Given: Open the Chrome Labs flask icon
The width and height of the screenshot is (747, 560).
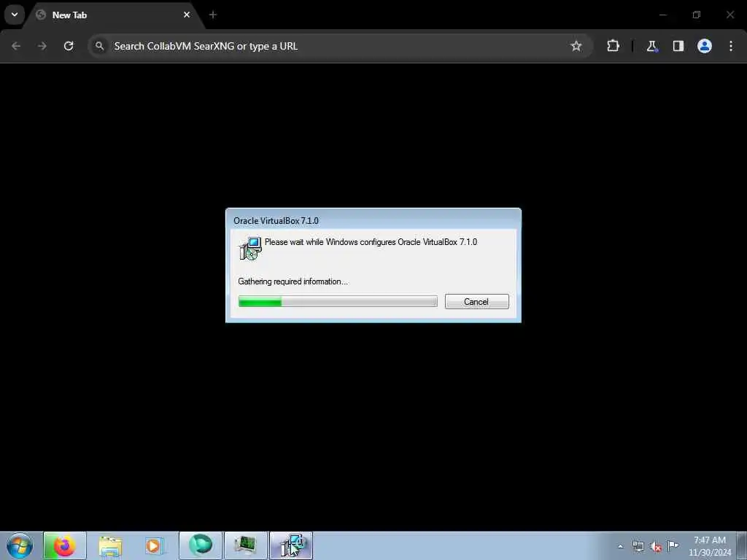Looking at the screenshot, I should 651,46.
